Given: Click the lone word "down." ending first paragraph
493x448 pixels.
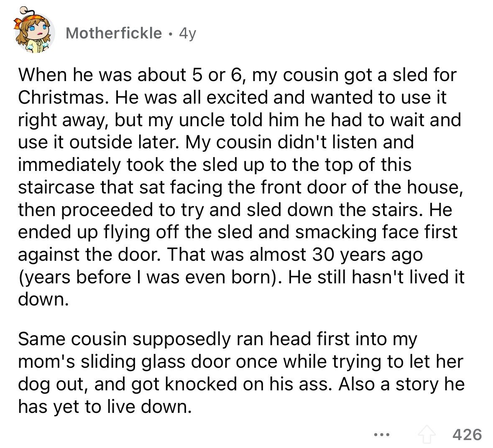Looking at the screenshot, I should point(43,300).
